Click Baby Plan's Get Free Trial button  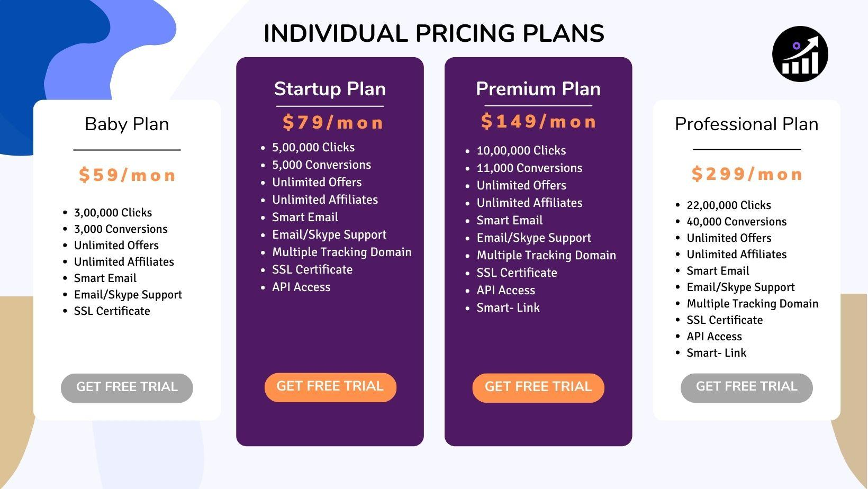(x=127, y=388)
